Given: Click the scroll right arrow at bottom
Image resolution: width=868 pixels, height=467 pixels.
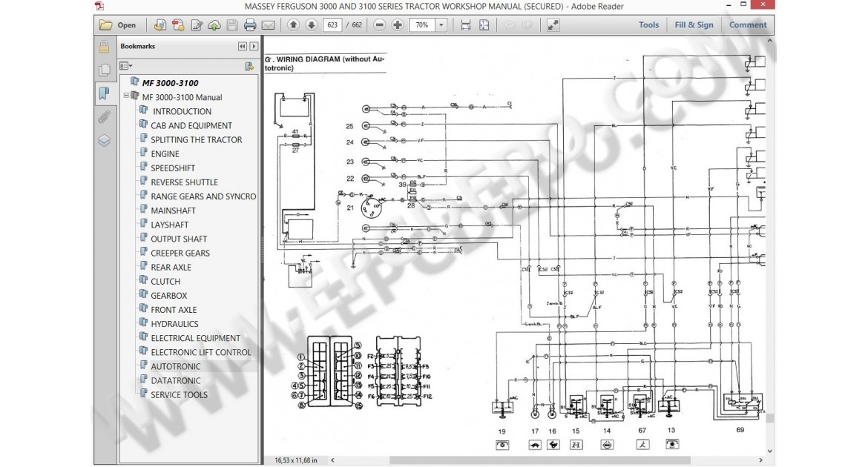Looking at the screenshot, I should tap(760, 460).
